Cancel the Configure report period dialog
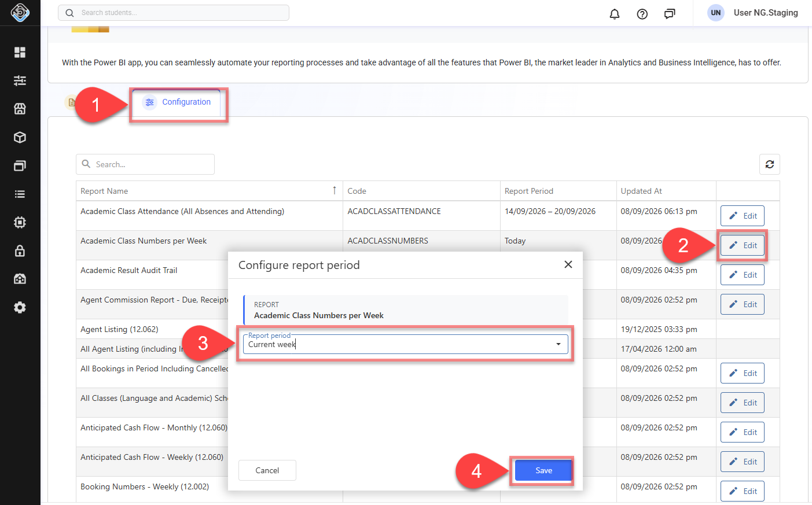812x505 pixels. tap(267, 470)
